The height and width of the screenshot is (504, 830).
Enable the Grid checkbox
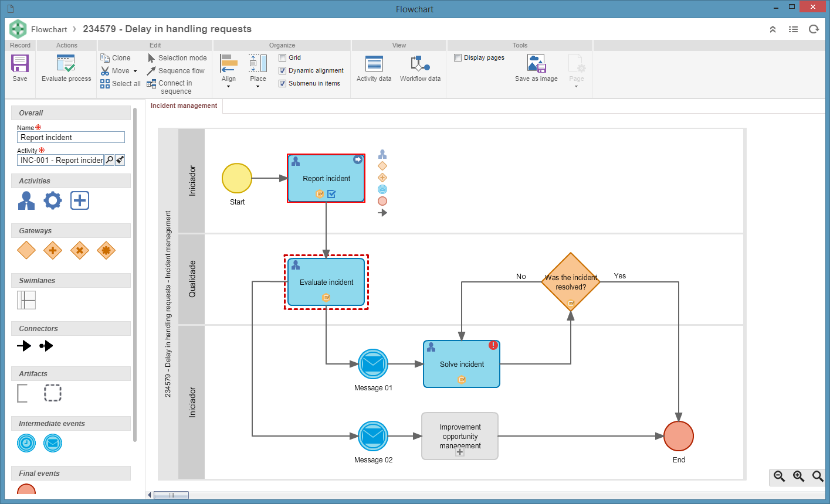[x=283, y=57]
